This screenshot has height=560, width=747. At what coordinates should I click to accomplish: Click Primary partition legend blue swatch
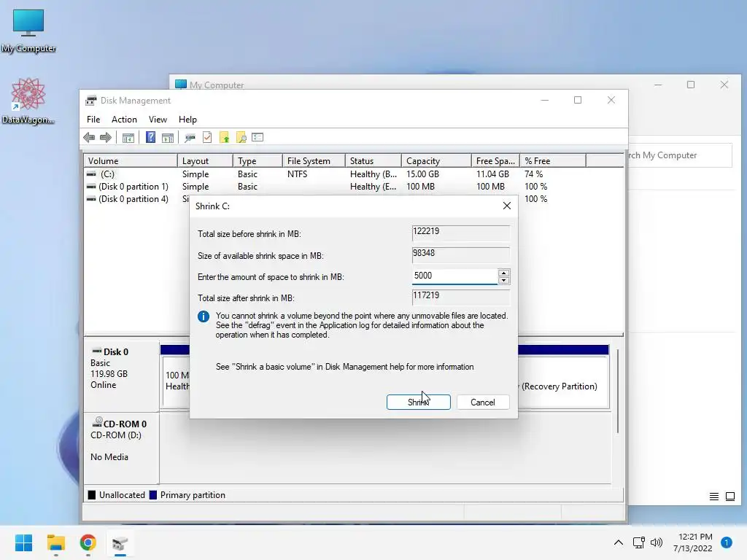click(153, 495)
